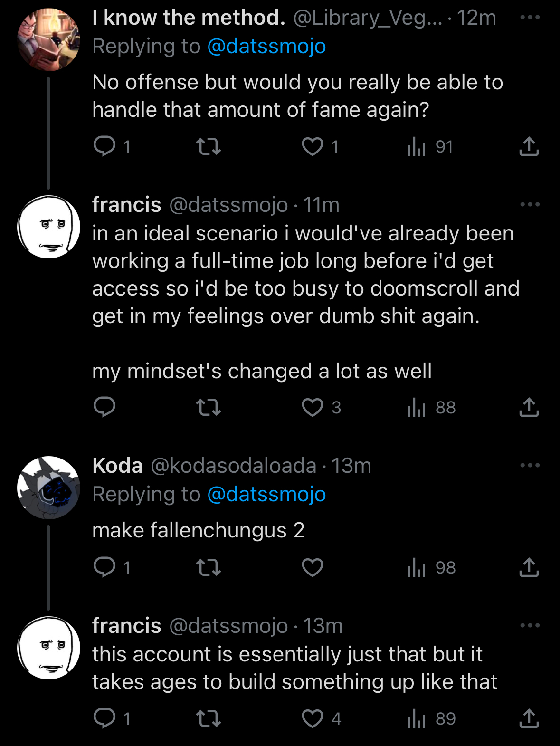Like francis's 'ideal scenario' reply
This screenshot has width=560, height=746.
313,407
